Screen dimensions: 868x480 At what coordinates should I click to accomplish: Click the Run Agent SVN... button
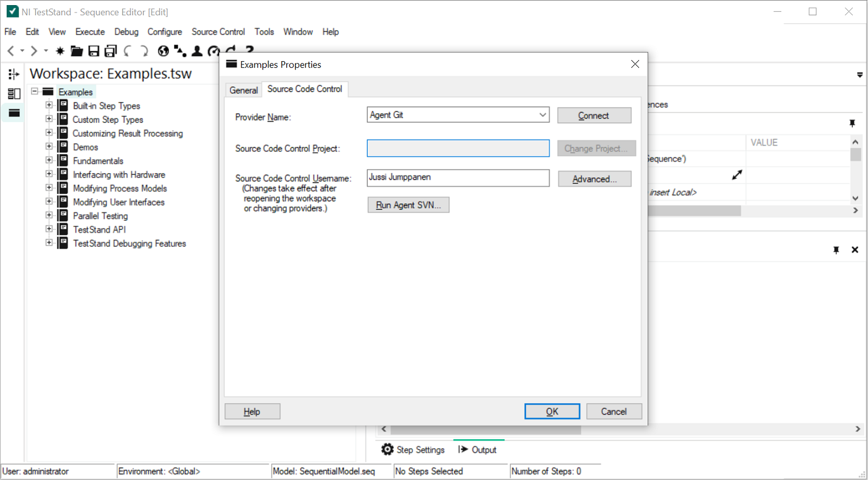409,205
